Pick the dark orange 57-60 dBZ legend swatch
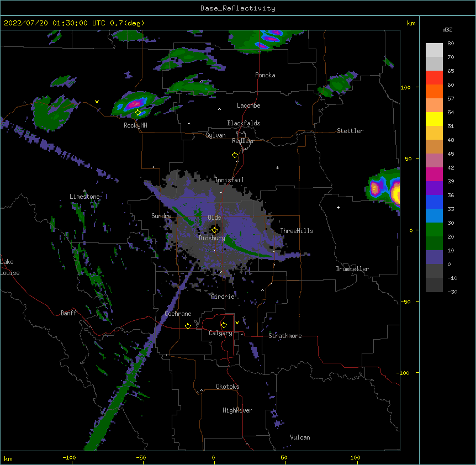 [434, 91]
